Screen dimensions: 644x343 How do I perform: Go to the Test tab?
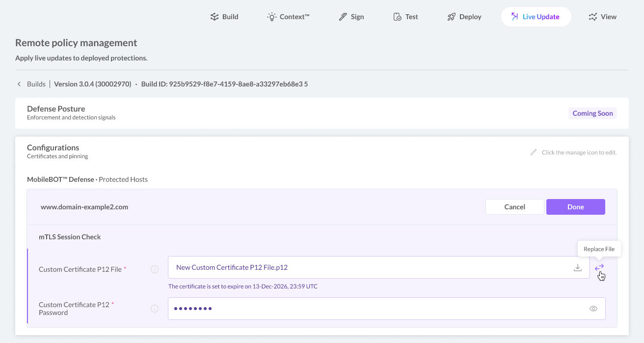tap(405, 17)
